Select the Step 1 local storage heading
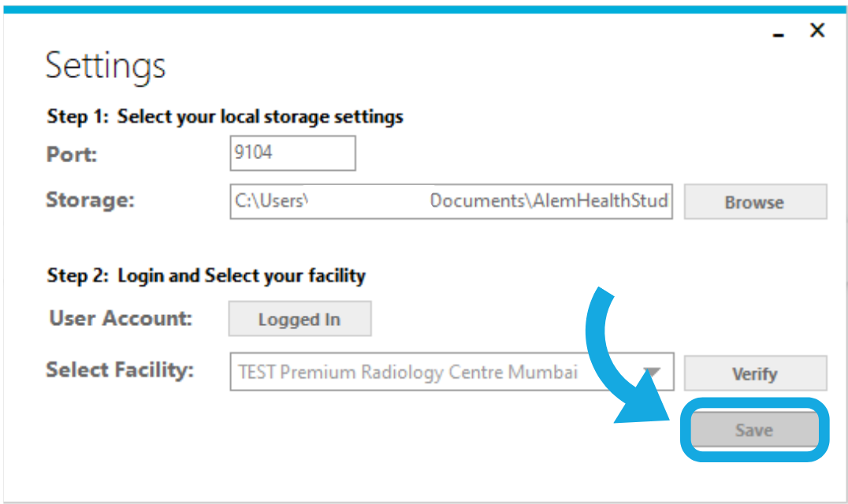 pos(225,117)
